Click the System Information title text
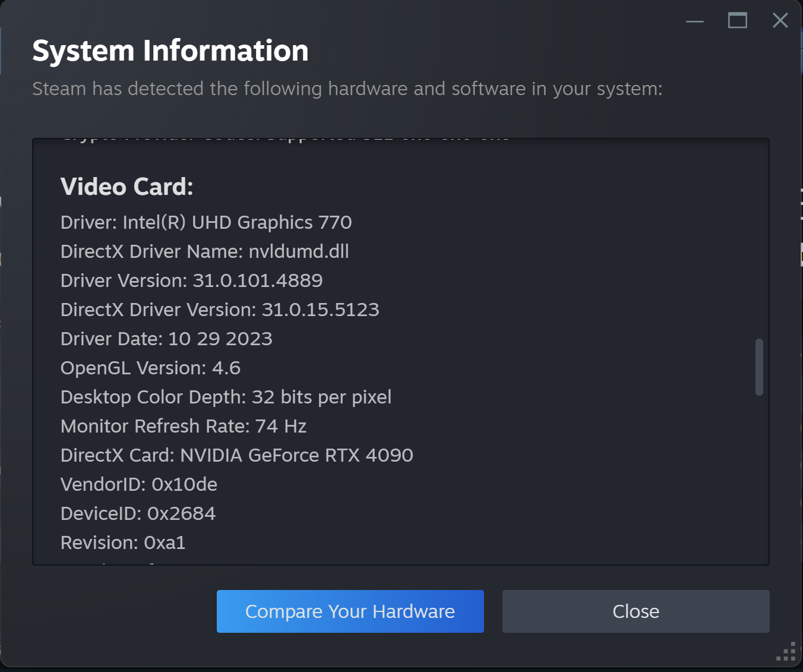Viewport: 803px width, 672px height. coord(170,51)
